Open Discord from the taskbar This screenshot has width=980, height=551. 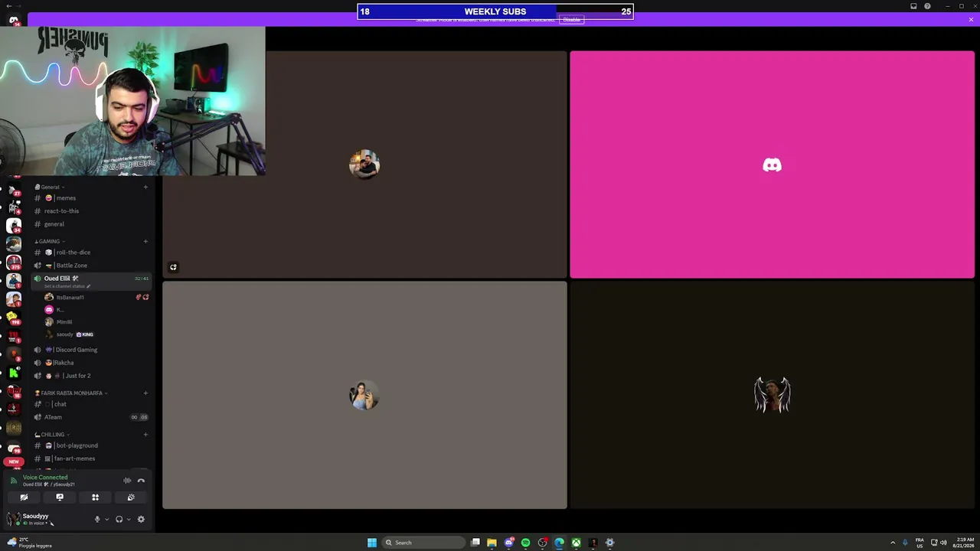tap(508, 543)
